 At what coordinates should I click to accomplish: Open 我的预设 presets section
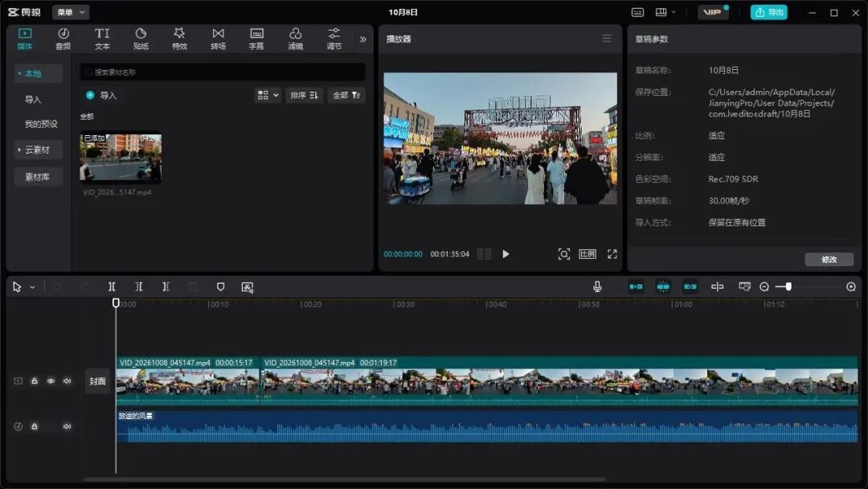tap(41, 124)
